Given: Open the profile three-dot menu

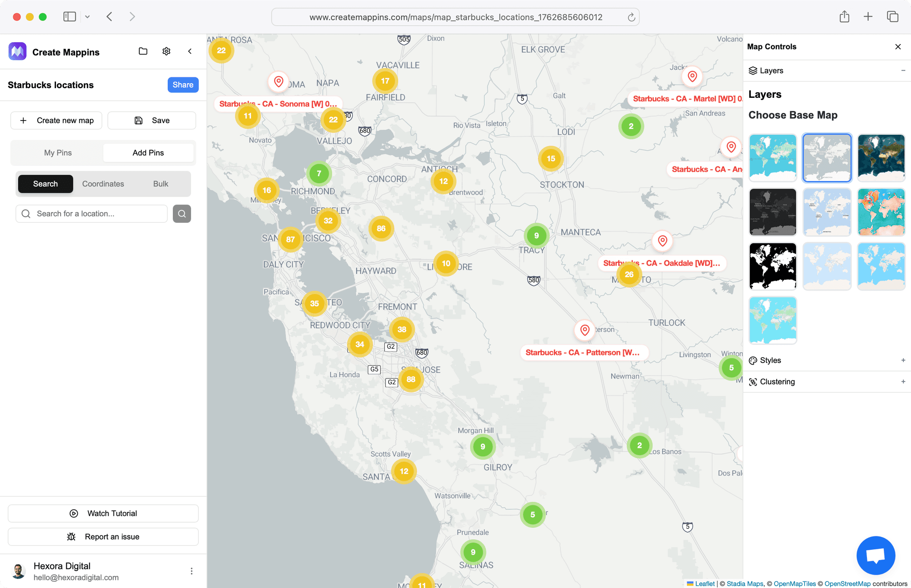Looking at the screenshot, I should (192, 571).
